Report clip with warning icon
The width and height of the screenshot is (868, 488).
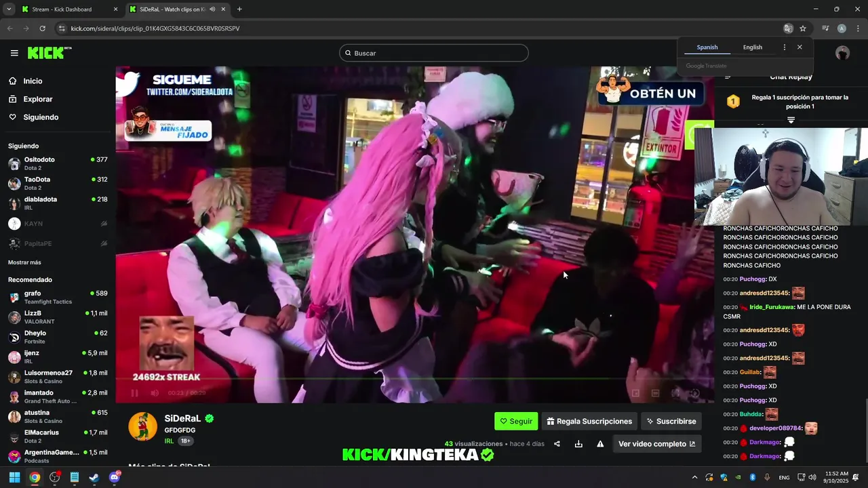pyautogui.click(x=600, y=444)
